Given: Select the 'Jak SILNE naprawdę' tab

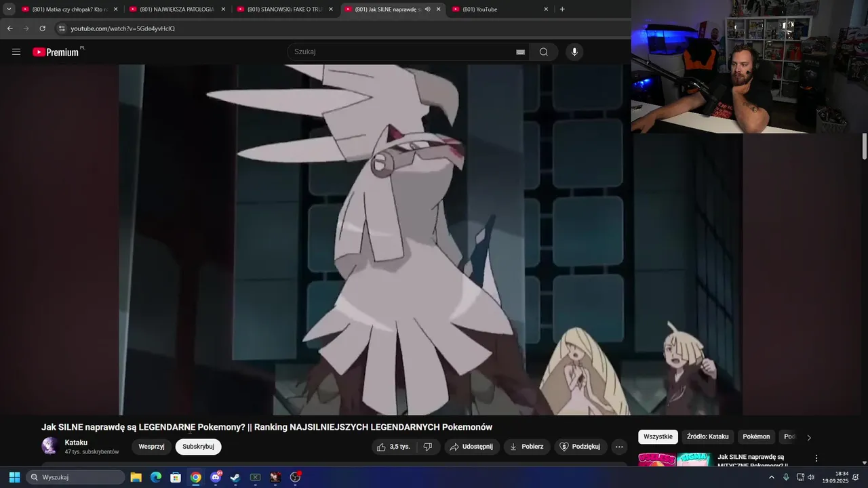Looking at the screenshot, I should coord(388,9).
